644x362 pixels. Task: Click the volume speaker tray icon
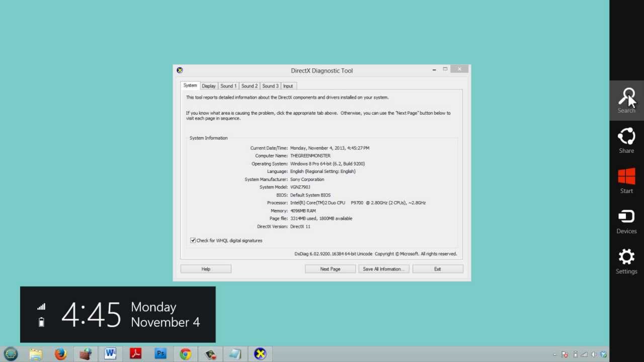click(x=594, y=354)
